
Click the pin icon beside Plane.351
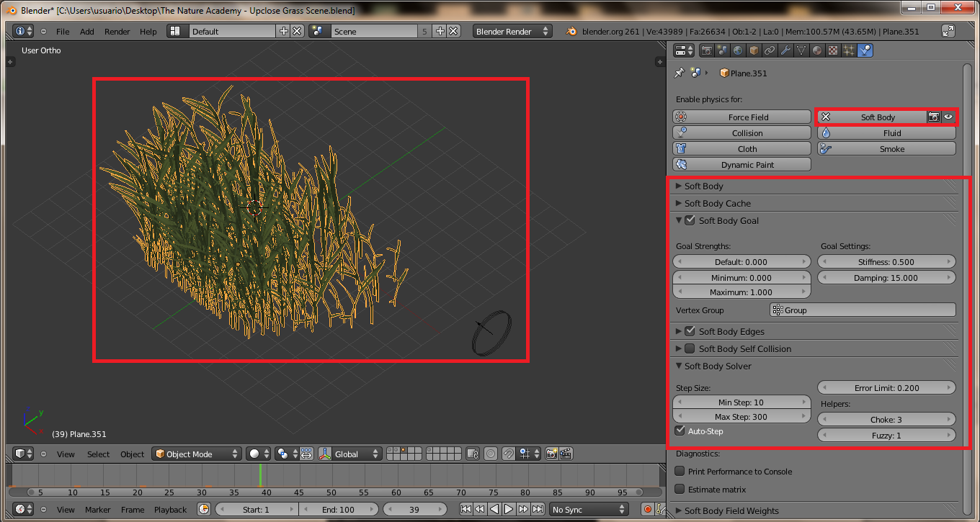(679, 73)
